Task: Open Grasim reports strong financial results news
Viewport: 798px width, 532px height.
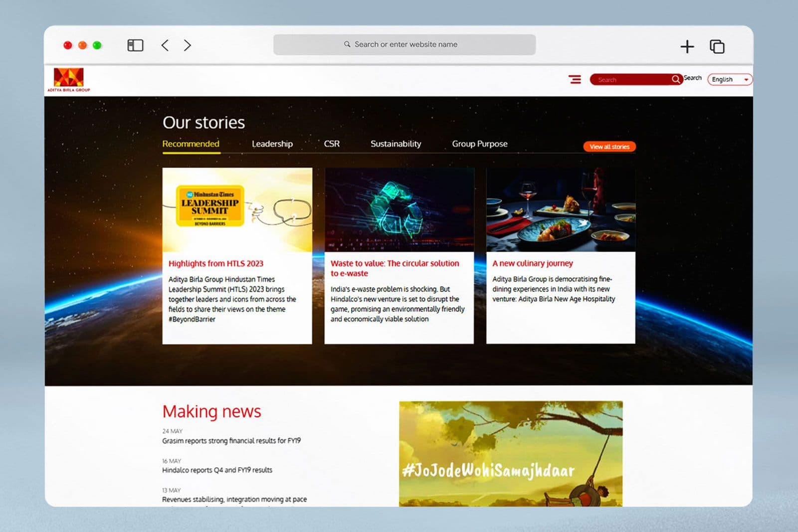Action: click(x=231, y=441)
